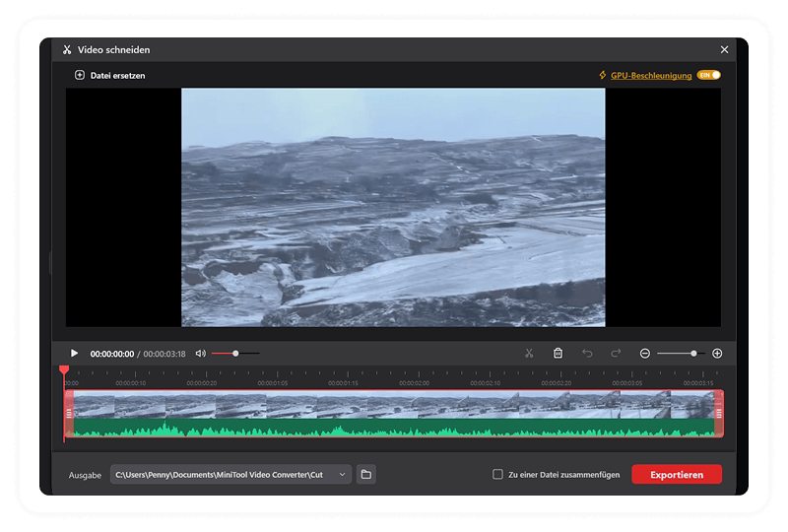Image resolution: width=788 pixels, height=532 pixels.
Task: Click timeline ruler at 00:00:03:05
Action: (x=627, y=382)
